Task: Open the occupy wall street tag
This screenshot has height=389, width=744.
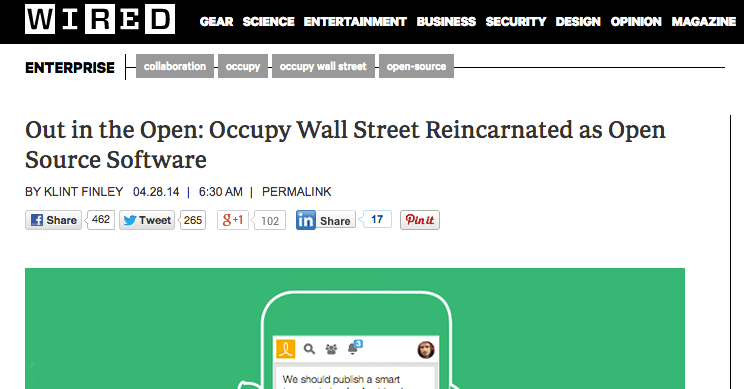Action: coord(323,66)
